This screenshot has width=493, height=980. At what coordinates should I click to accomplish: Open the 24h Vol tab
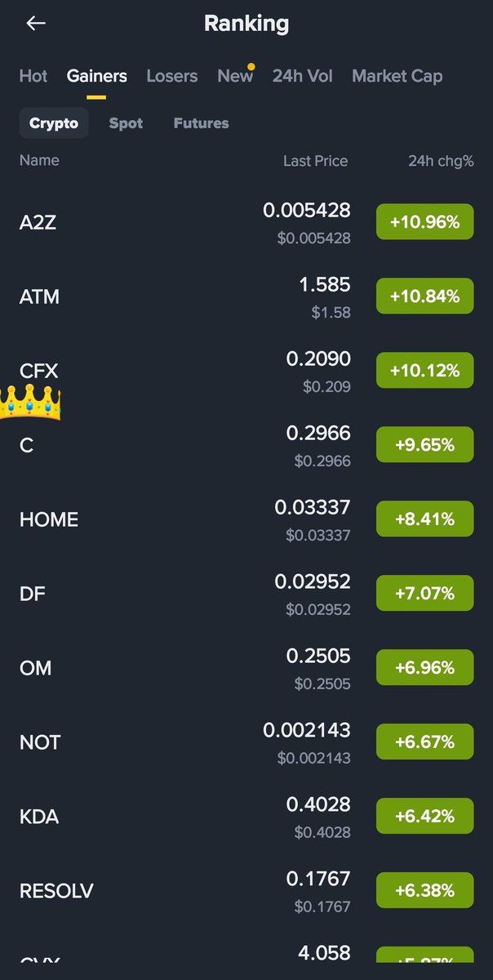pos(302,76)
